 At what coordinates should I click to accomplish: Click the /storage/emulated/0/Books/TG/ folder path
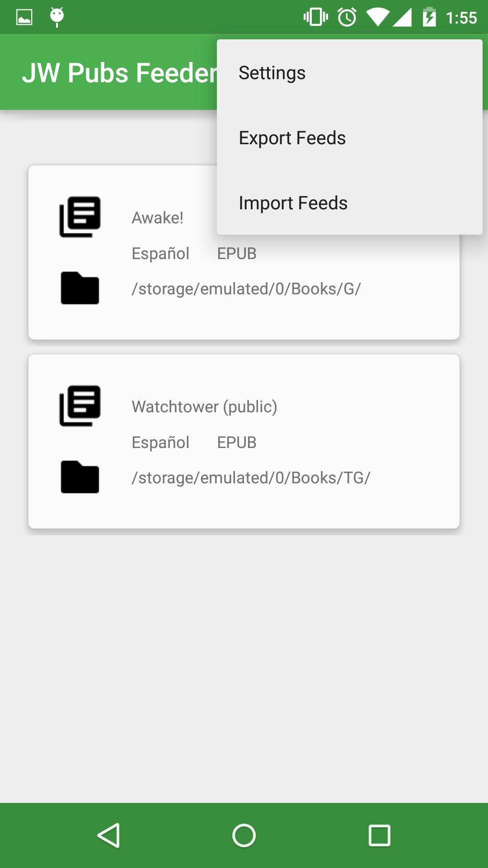251,478
